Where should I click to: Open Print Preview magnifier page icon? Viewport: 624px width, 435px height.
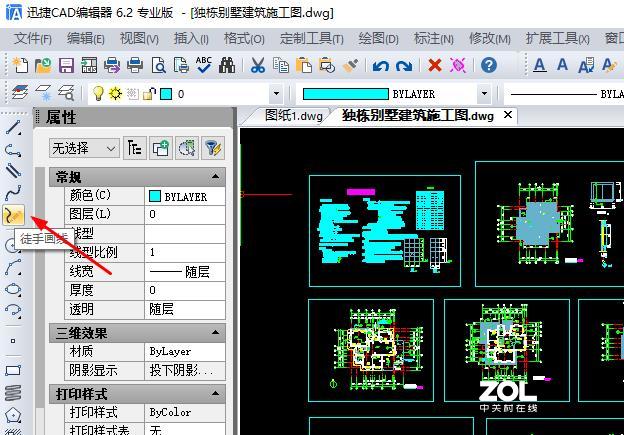158,65
